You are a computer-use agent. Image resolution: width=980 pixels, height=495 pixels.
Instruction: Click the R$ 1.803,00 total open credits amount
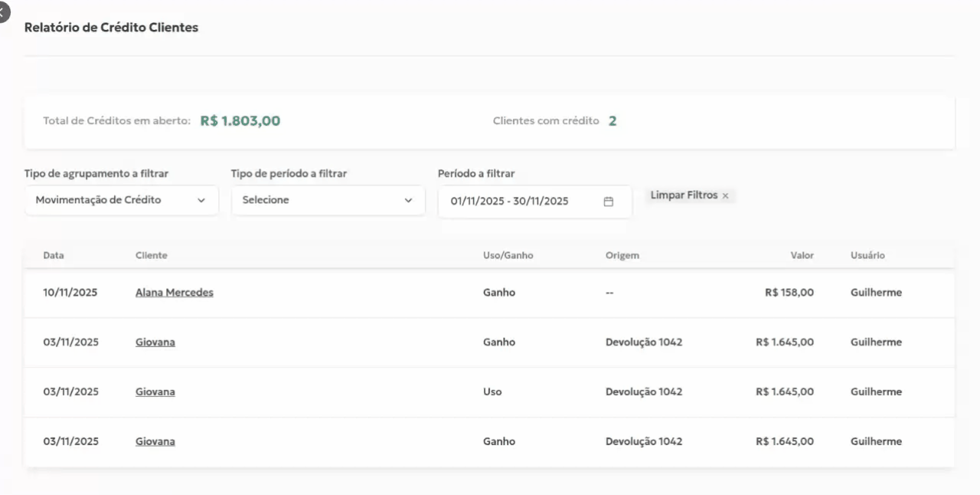[240, 121]
